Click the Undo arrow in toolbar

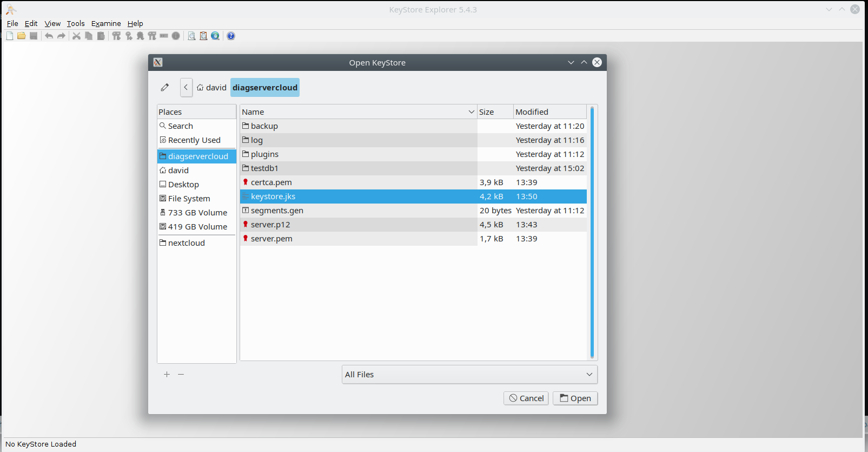[49, 36]
